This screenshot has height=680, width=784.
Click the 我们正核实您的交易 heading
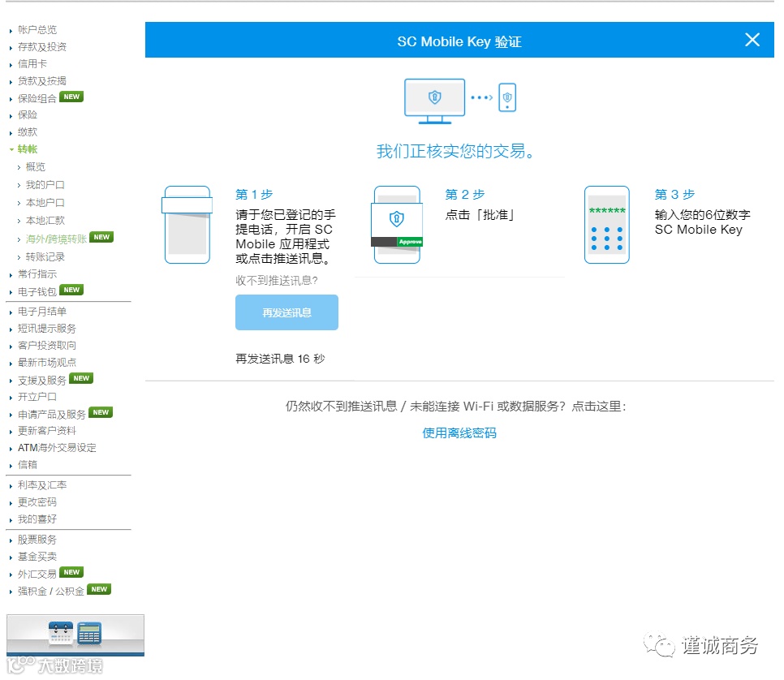(x=455, y=151)
